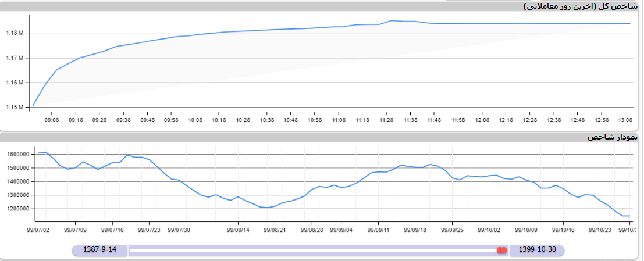The image size is (644, 261).
Task: Click the 1.18 M value axis label
Action: [x=14, y=33]
